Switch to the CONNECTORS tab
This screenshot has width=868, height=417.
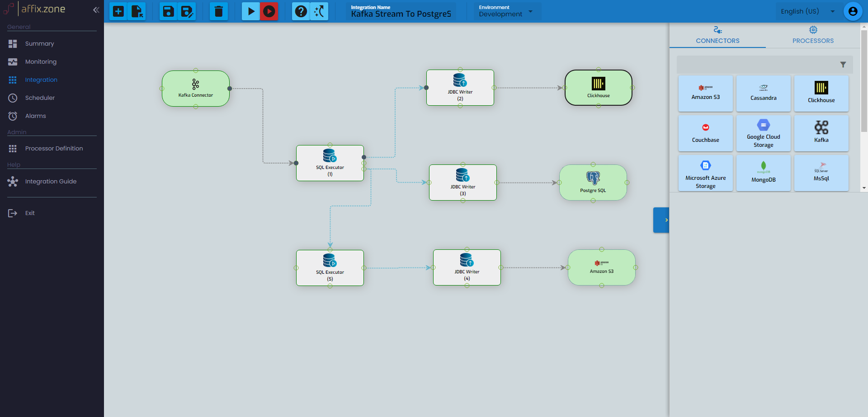click(x=717, y=35)
